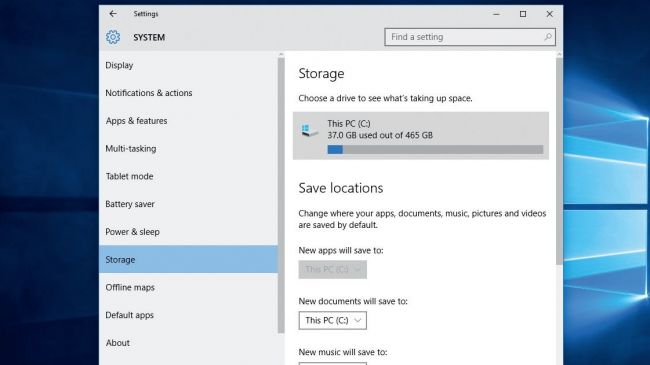The width and height of the screenshot is (650, 365).
Task: Open disabled New apps save dropdown
Action: coord(332,270)
